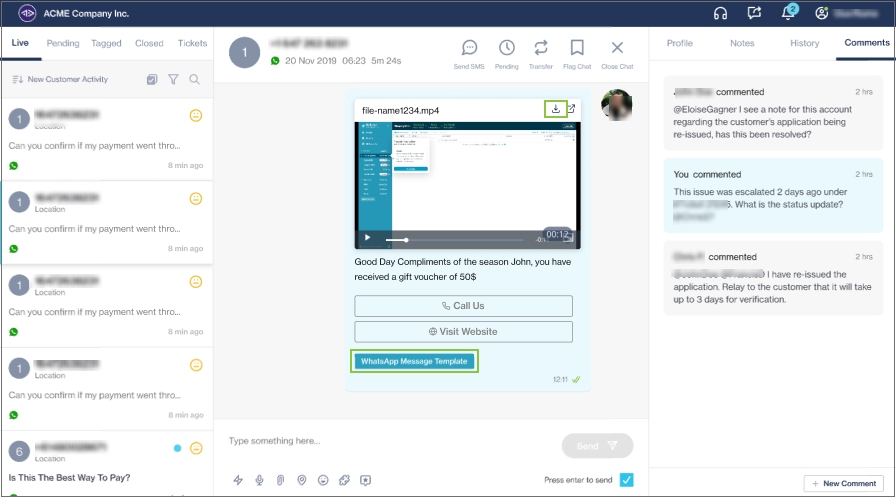The width and height of the screenshot is (896, 497).
Task: Click the attachment paperclip icon
Action: [281, 480]
